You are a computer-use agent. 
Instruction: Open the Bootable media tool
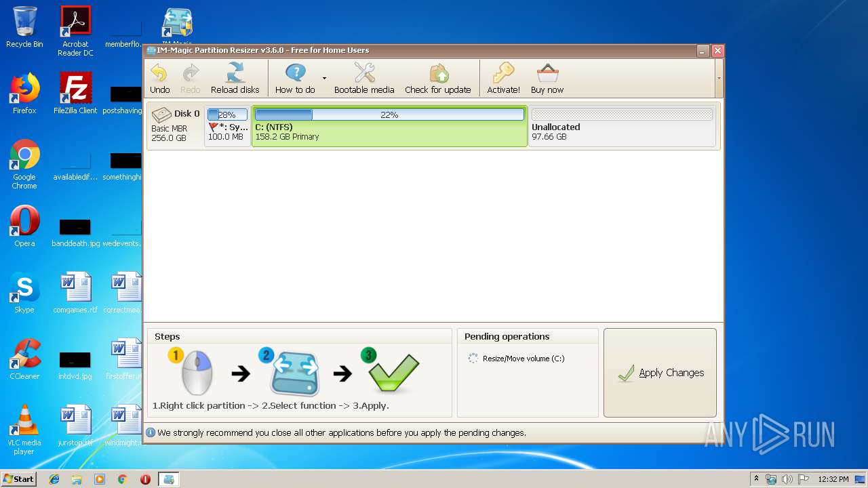[x=364, y=79]
